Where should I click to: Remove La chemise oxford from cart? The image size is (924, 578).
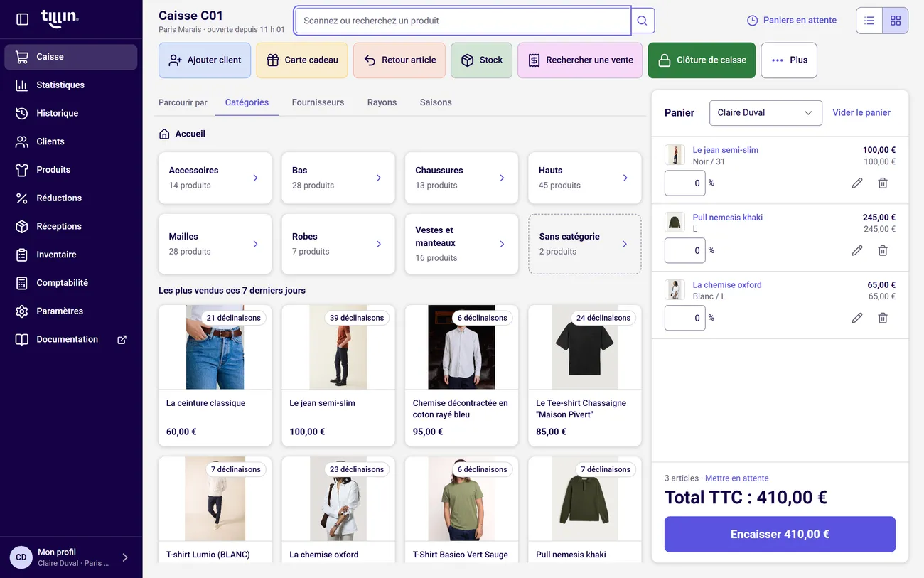point(883,318)
